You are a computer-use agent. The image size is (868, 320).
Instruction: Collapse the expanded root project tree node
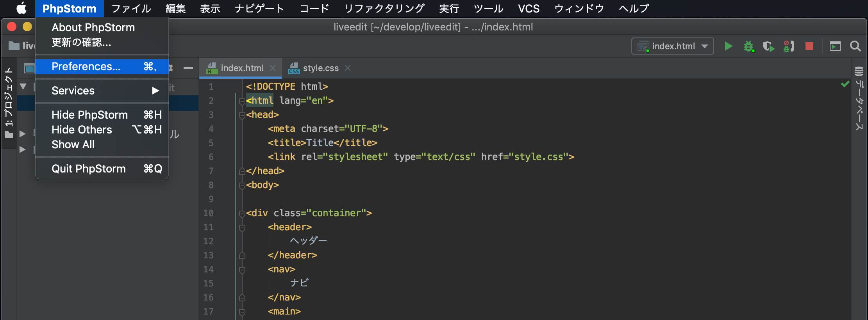pos(23,87)
